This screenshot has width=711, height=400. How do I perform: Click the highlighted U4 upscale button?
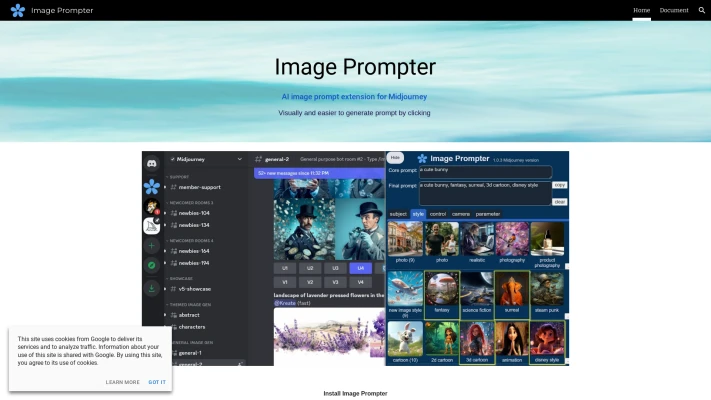360,268
